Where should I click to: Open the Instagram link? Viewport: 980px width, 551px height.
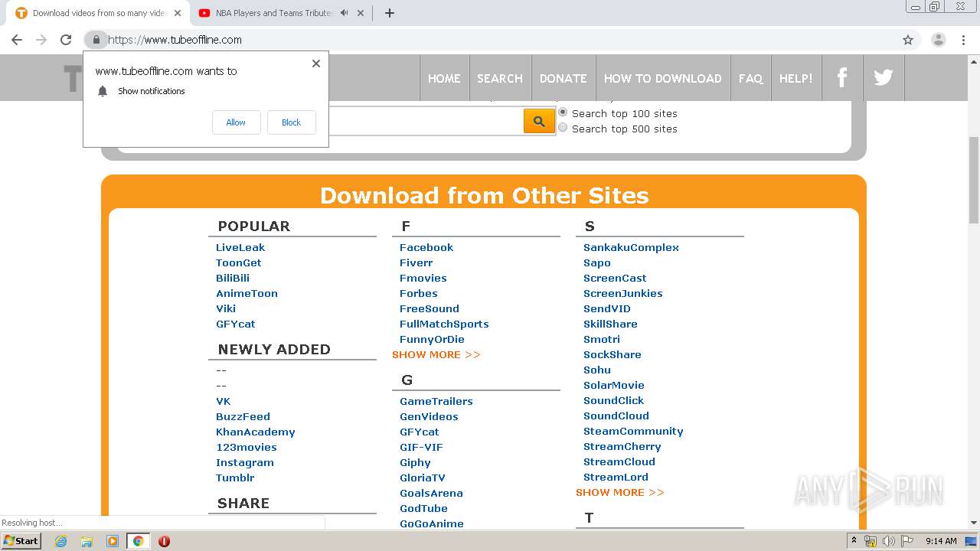click(x=245, y=462)
